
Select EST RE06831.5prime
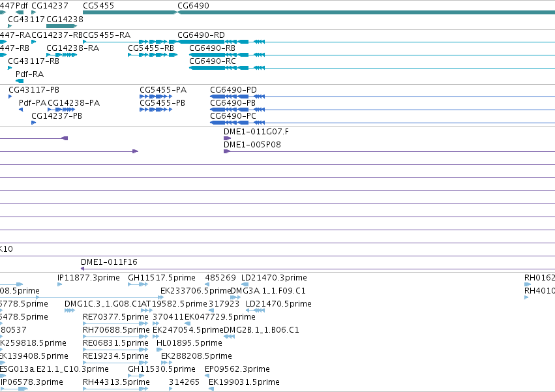(115, 344)
